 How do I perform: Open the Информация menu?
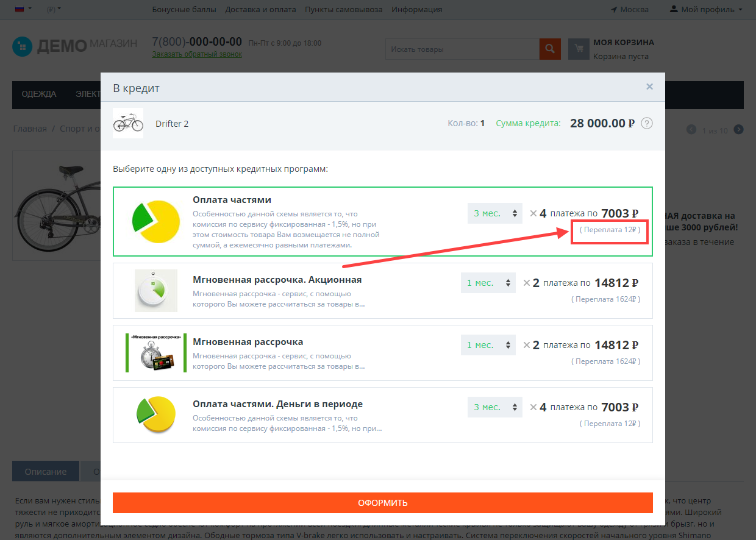(417, 9)
